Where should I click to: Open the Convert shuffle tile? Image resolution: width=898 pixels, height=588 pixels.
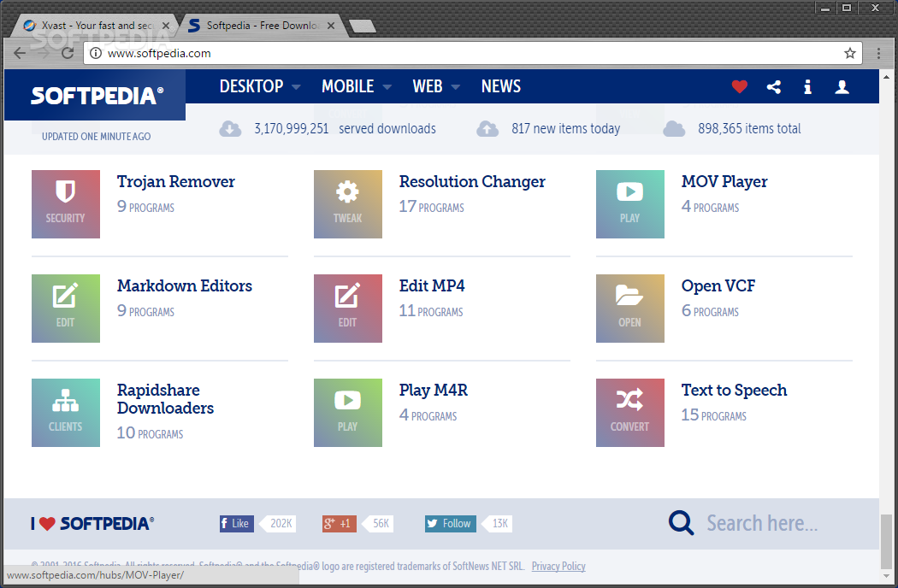630,412
